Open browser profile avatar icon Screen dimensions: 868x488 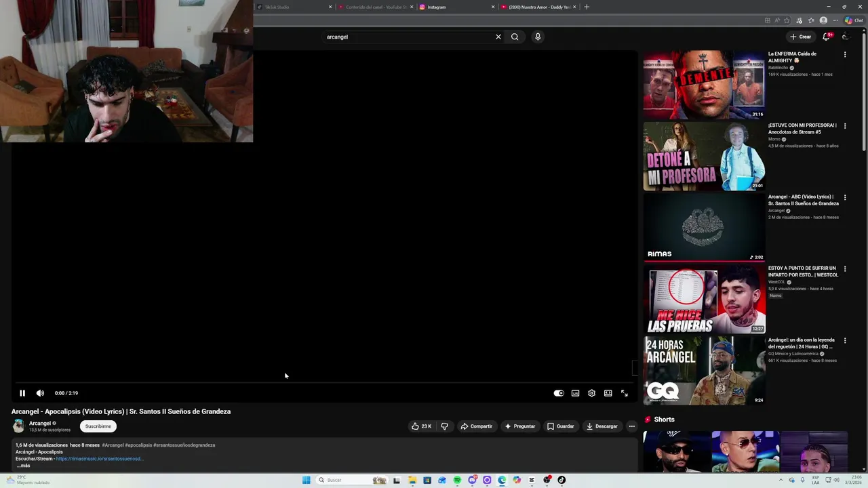[823, 20]
